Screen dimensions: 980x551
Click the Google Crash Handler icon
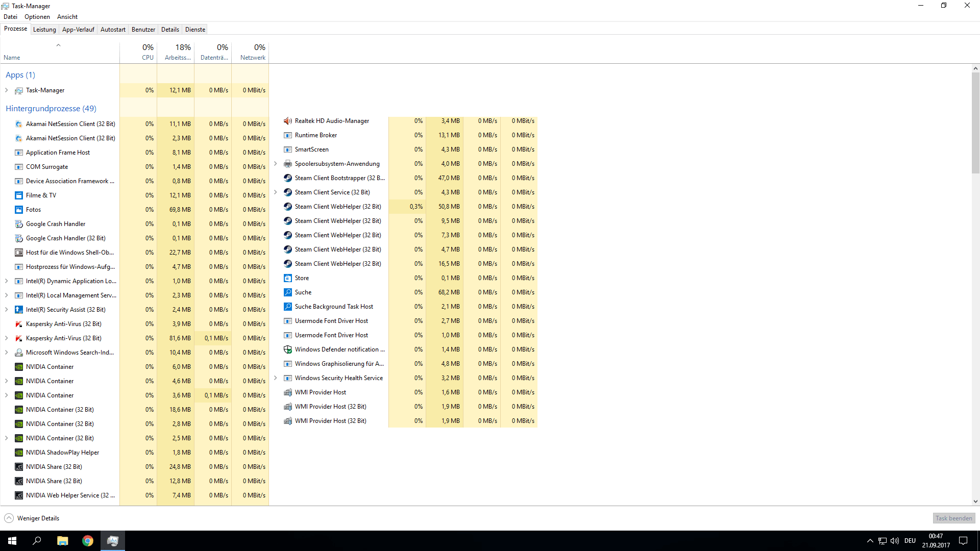[x=19, y=224]
